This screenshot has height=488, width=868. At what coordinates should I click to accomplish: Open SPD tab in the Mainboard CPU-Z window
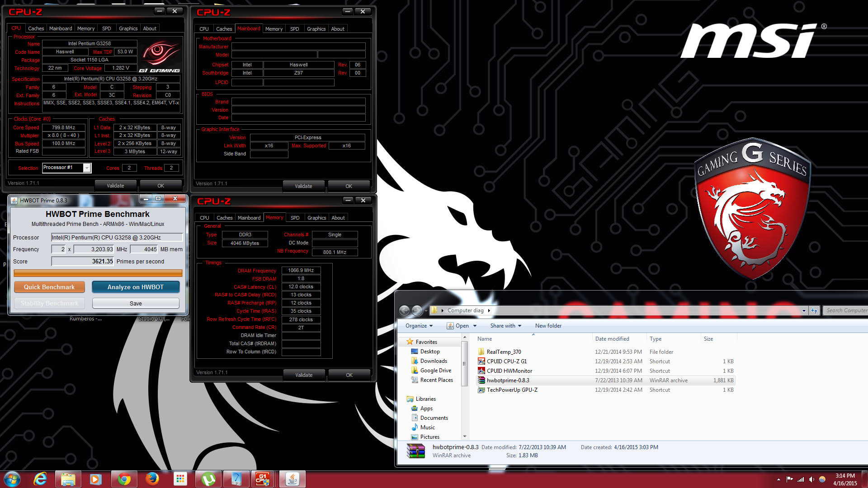[294, 29]
